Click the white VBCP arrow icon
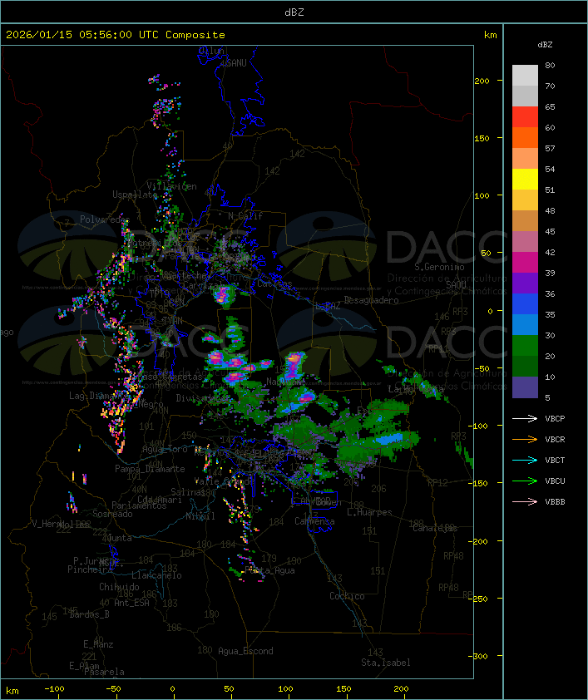This screenshot has width=588, height=700. click(x=525, y=418)
